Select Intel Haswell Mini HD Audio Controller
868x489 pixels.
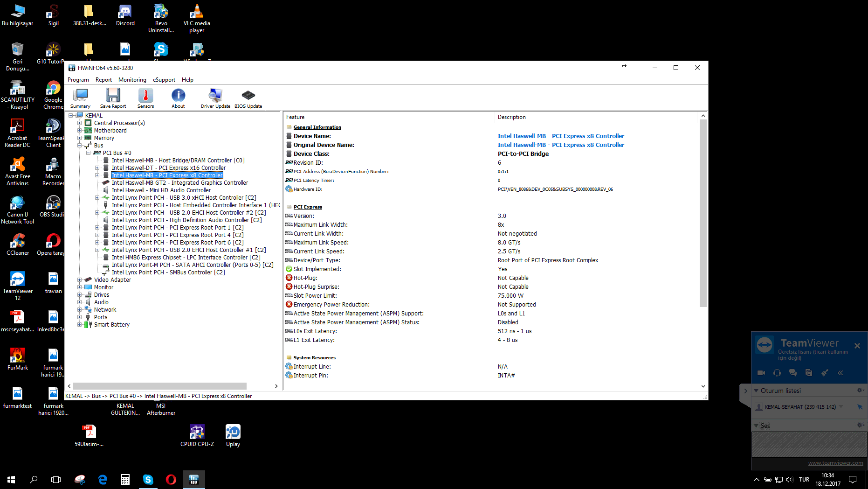(x=161, y=190)
